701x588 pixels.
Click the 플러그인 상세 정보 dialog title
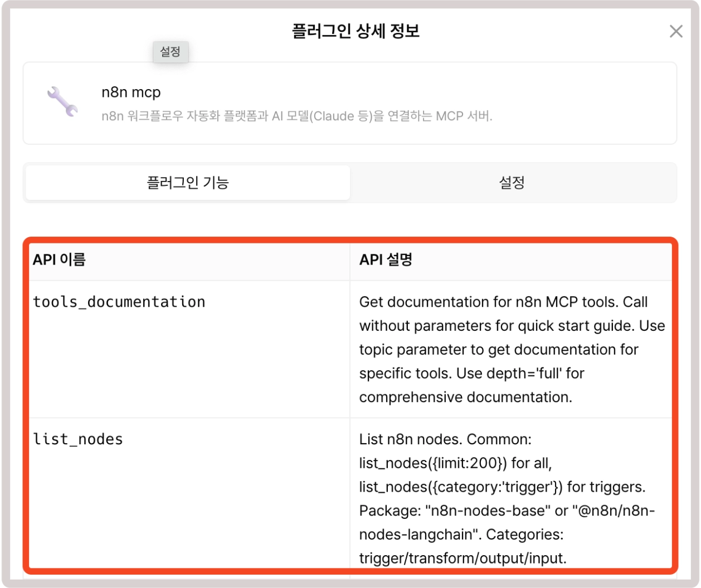[356, 31]
